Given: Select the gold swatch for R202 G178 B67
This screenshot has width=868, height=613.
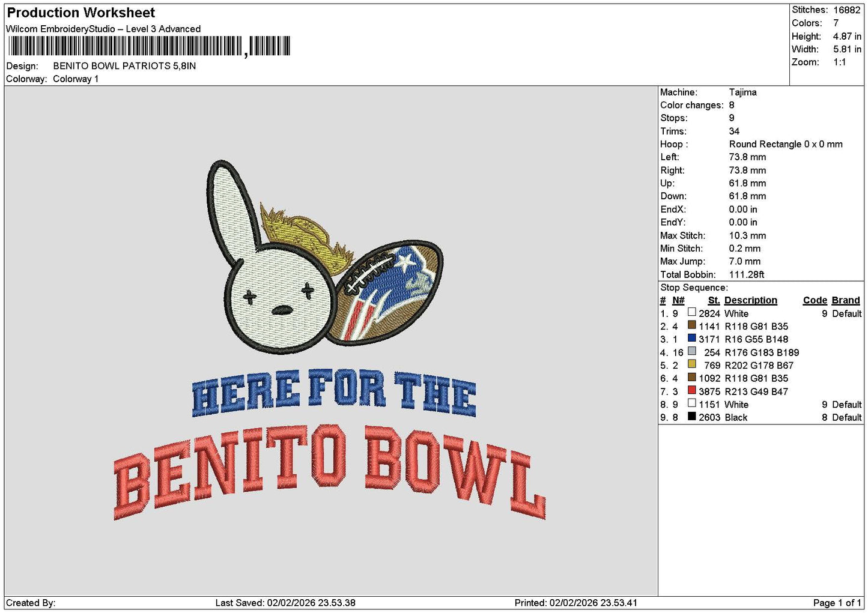Looking at the screenshot, I should coord(692,364).
